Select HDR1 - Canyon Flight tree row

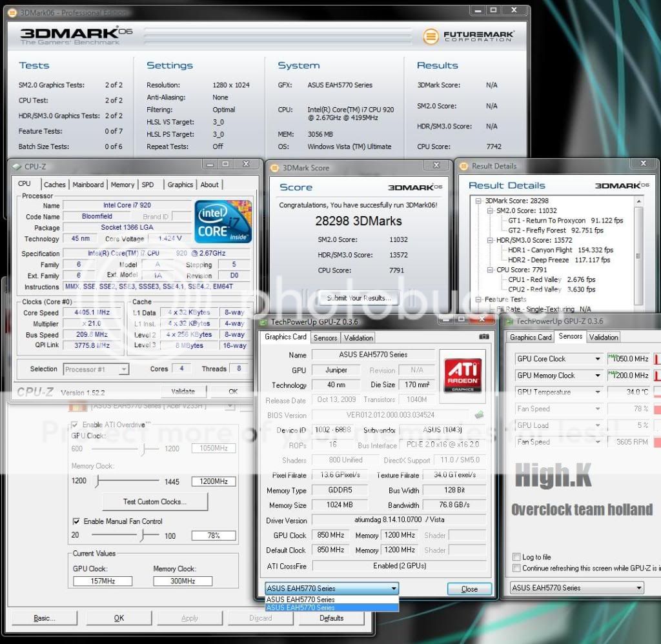coord(560,250)
